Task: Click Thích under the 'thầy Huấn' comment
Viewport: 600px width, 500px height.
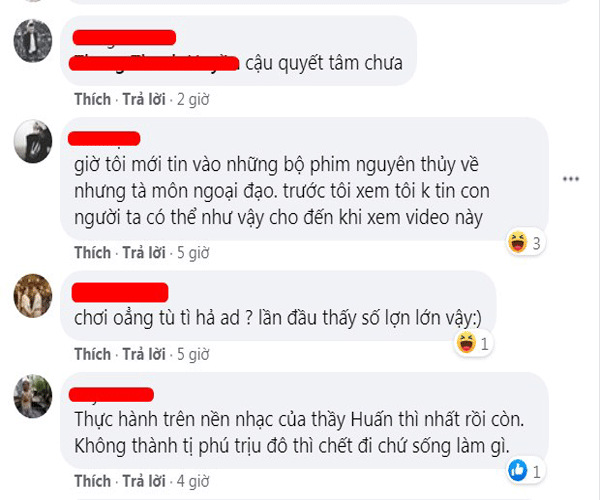Action: point(93,481)
